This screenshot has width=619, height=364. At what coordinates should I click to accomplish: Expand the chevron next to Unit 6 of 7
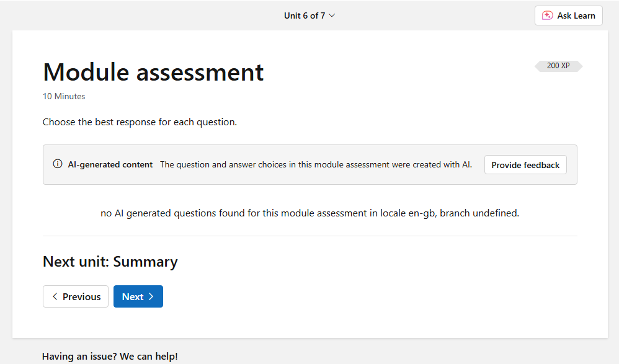point(332,16)
